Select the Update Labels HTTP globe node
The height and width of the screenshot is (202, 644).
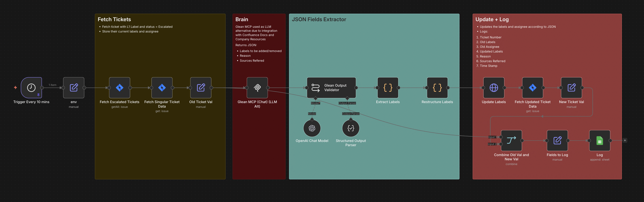(494, 88)
